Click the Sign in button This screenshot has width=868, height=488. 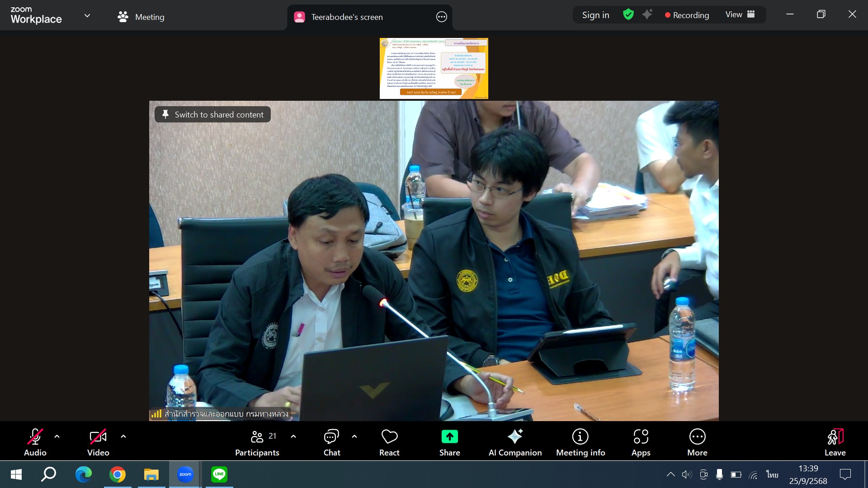[x=595, y=15]
